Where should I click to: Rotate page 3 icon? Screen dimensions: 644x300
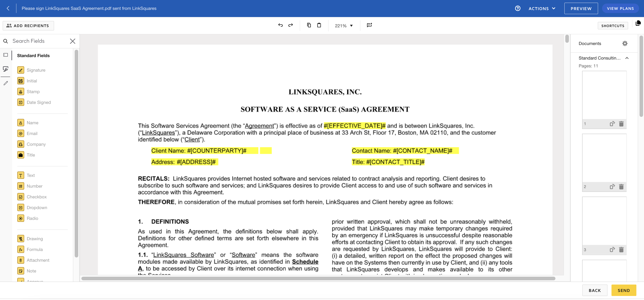612,250
